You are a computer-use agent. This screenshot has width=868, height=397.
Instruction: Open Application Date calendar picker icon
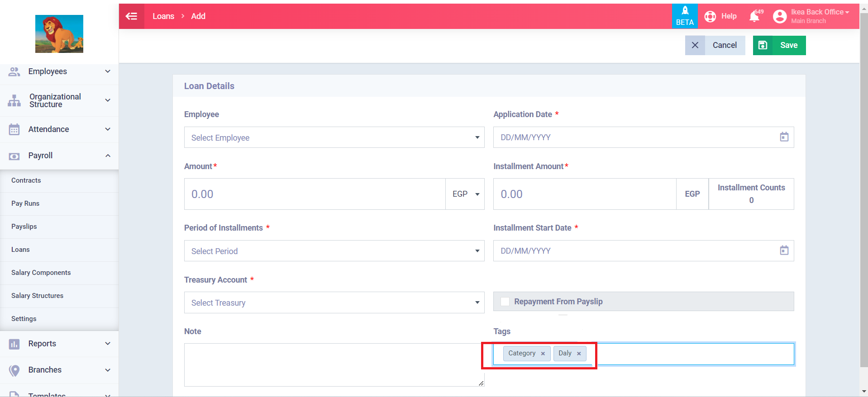pos(784,137)
